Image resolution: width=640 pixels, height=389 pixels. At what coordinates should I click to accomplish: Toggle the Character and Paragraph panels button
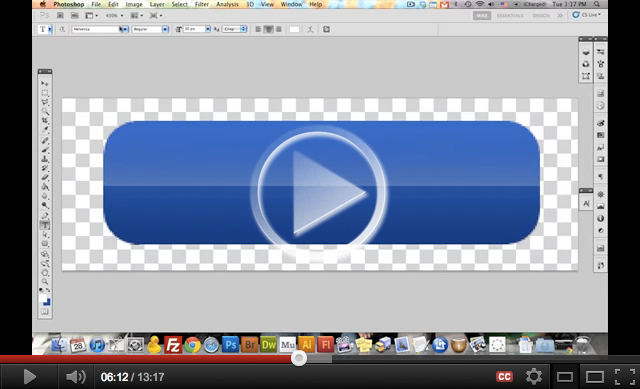[326, 29]
